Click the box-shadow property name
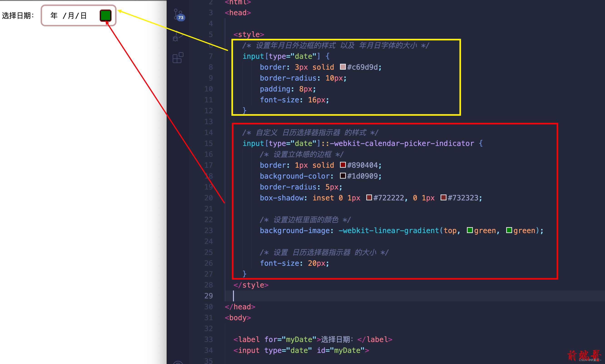Image resolution: width=605 pixels, height=364 pixels. tap(282, 198)
